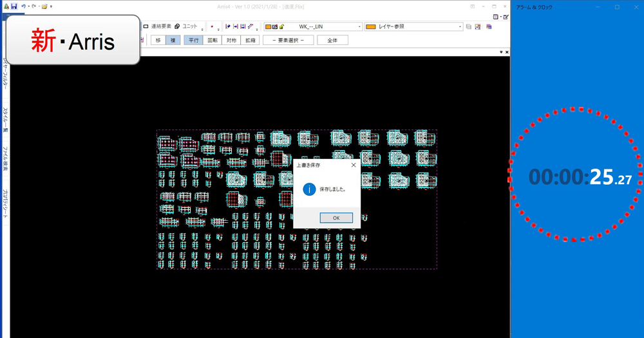Click the blue info icon in the dialog

pyautogui.click(x=309, y=189)
